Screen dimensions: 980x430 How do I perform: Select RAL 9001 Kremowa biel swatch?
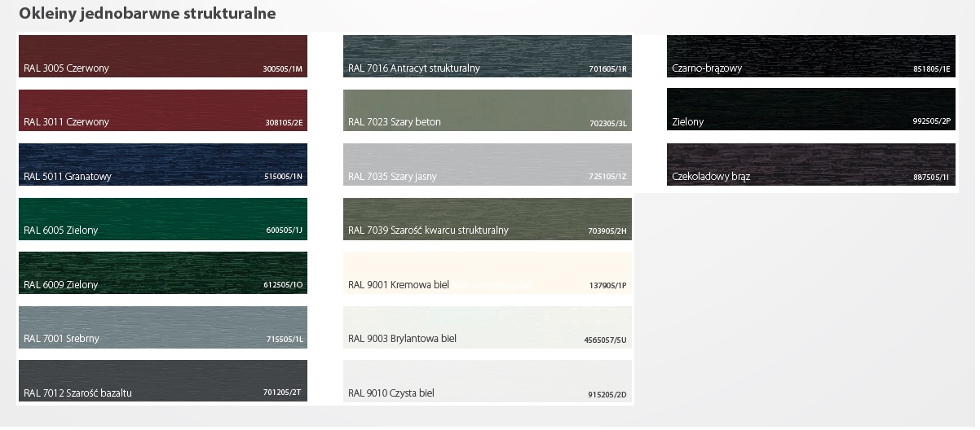[x=488, y=272]
